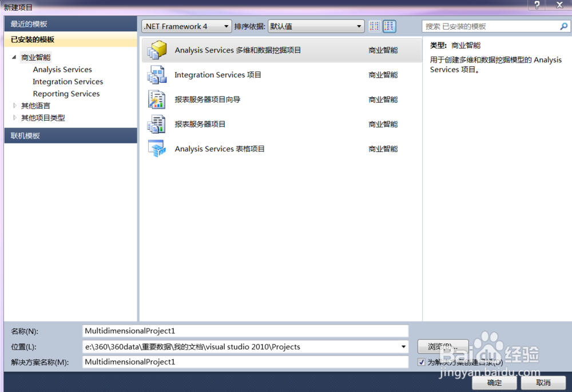Click the 解决方案名称 input field
This screenshot has width=572, height=392.
pyautogui.click(x=245, y=362)
